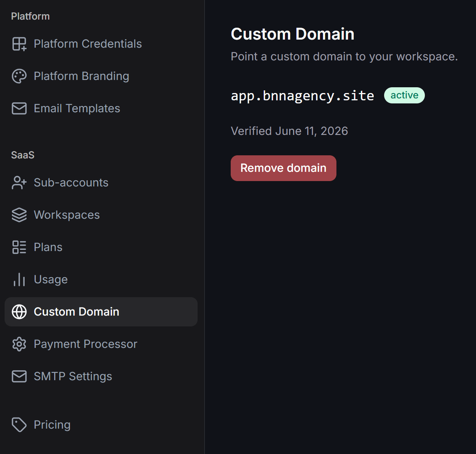View the Usage page

click(101, 279)
